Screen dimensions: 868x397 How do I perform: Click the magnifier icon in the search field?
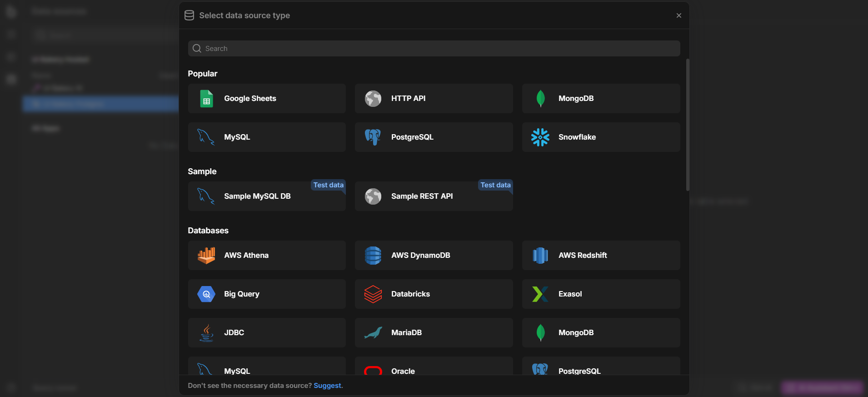(x=197, y=49)
